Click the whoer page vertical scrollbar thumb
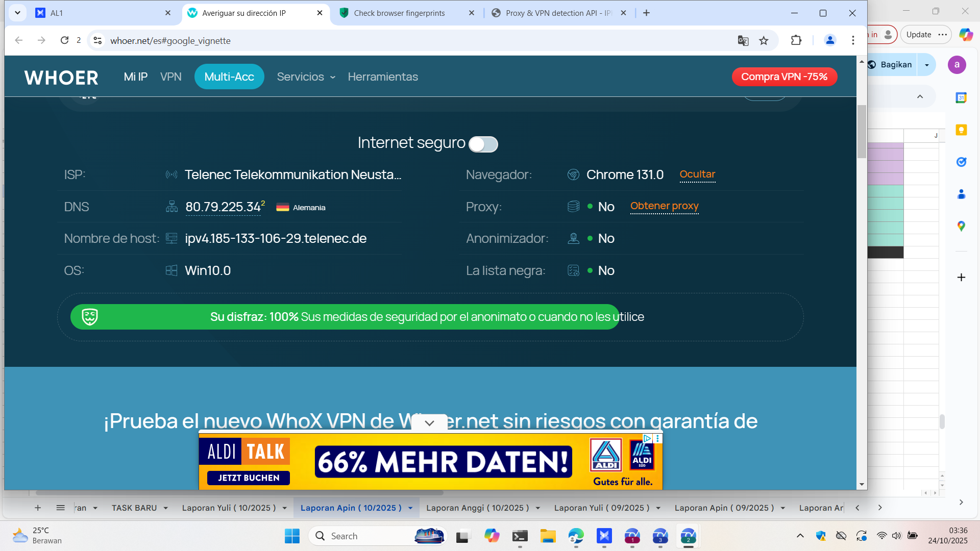Viewport: 980px width, 551px height. pyautogui.click(x=862, y=132)
